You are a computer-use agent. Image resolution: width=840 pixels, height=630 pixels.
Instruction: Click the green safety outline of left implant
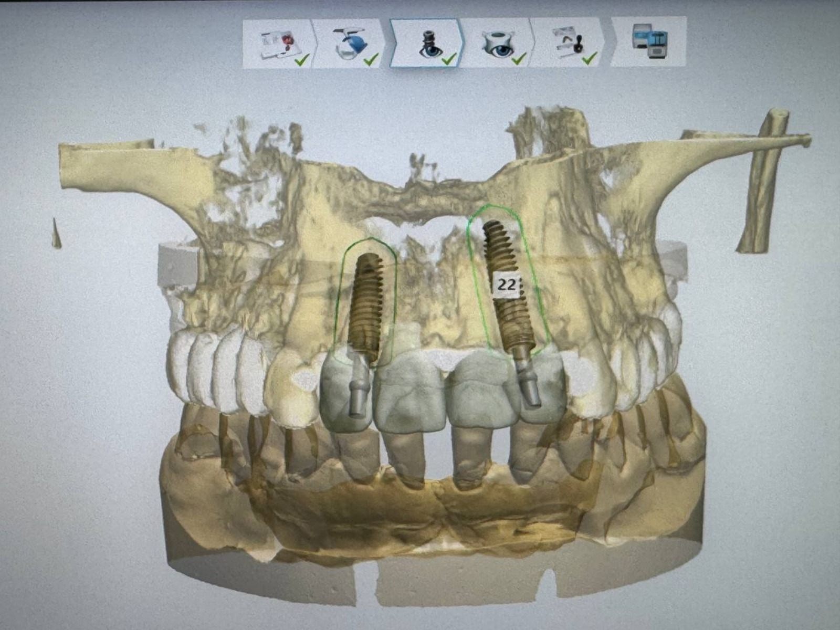pyautogui.click(x=342, y=294)
